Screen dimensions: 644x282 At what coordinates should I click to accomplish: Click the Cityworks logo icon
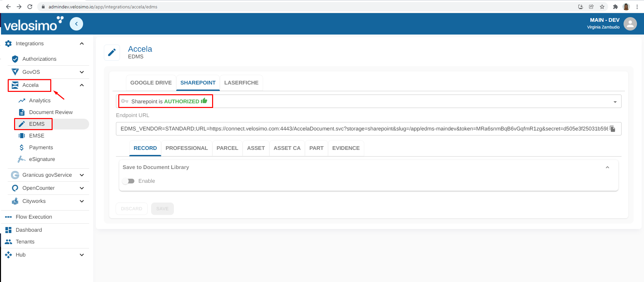pos(15,201)
